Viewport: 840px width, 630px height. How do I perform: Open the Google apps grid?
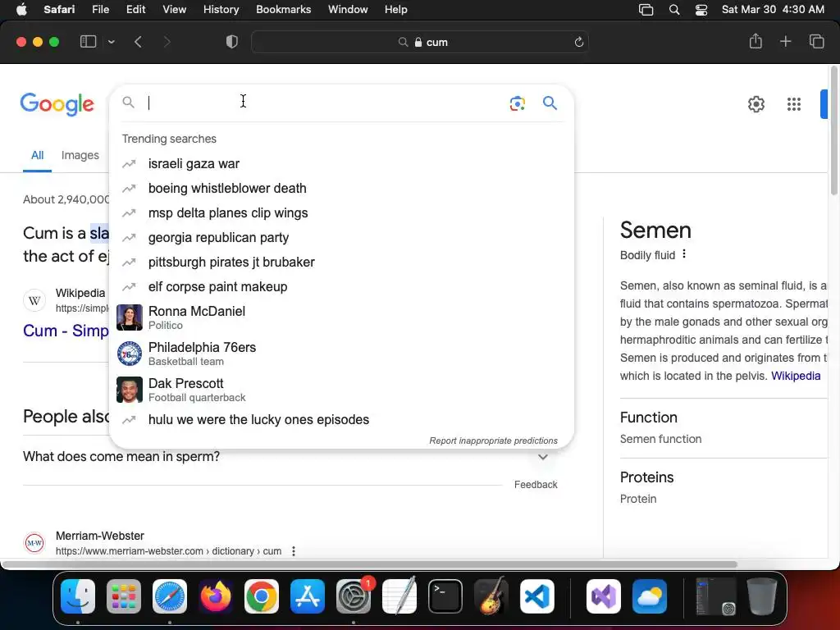coord(793,104)
